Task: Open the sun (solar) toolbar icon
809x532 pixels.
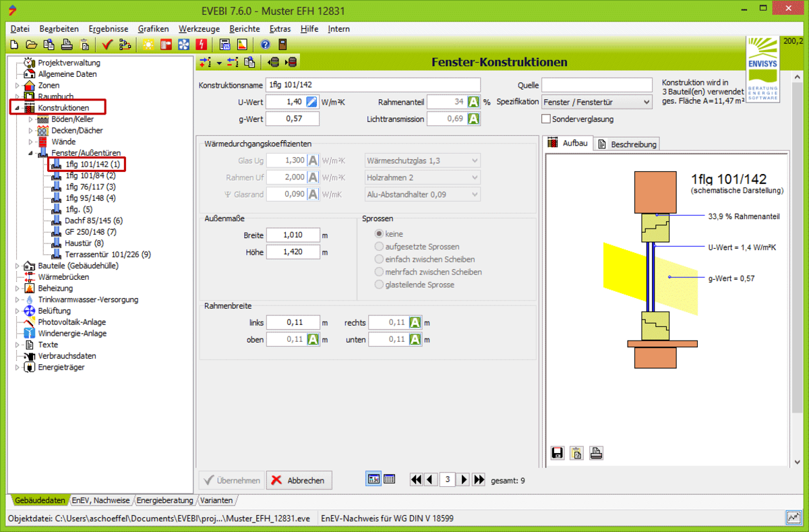Action: point(148,45)
